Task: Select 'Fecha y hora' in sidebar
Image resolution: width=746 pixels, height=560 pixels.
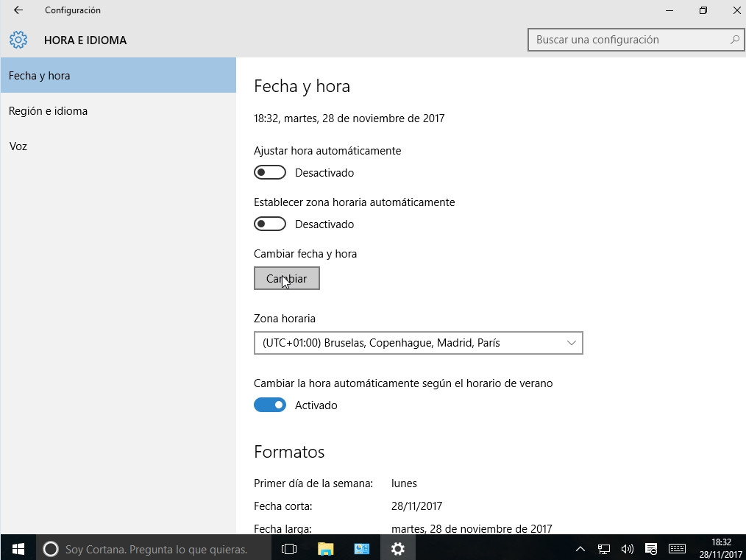Action: (x=40, y=76)
